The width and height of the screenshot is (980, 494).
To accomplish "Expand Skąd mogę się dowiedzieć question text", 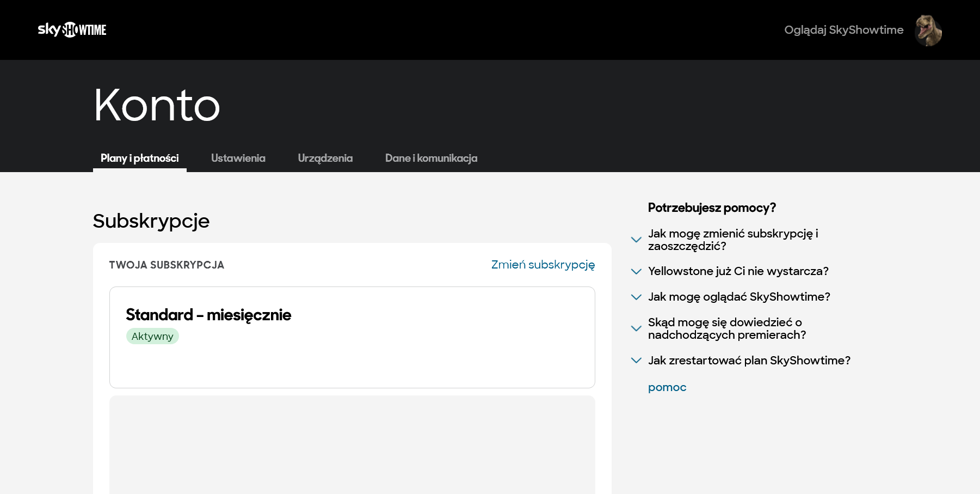I will tap(726, 328).
